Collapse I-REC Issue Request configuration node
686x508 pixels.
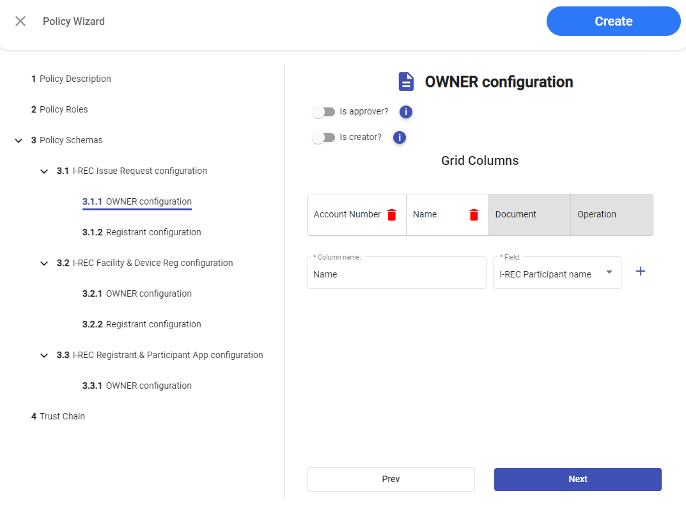pos(44,172)
